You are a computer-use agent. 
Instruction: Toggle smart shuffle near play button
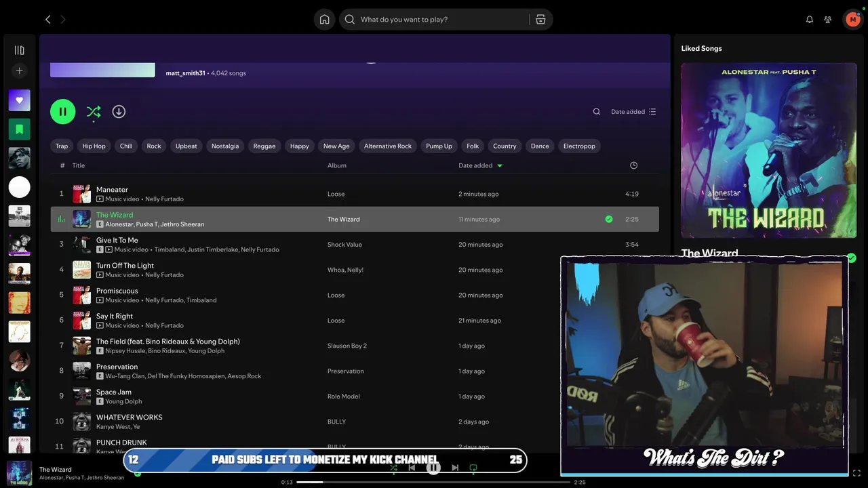(94, 112)
